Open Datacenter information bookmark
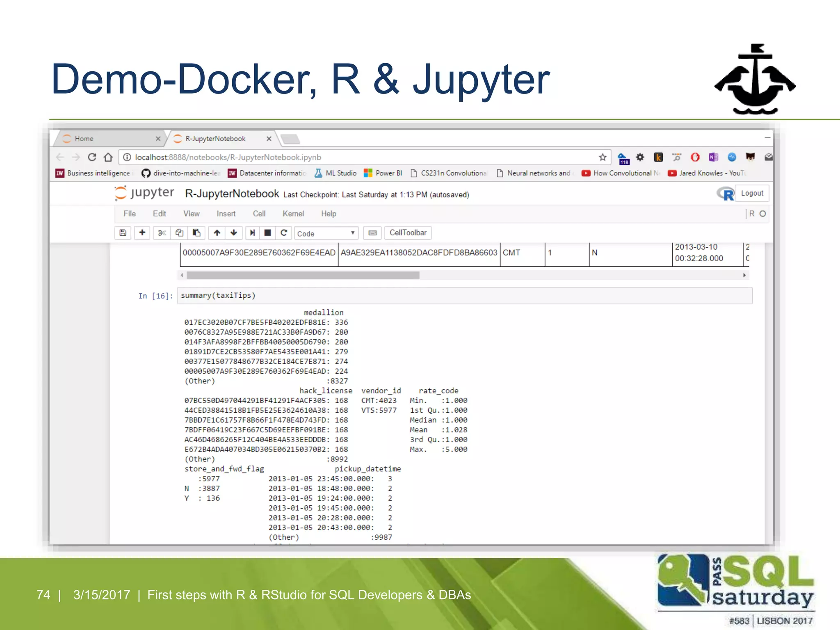 click(267, 173)
